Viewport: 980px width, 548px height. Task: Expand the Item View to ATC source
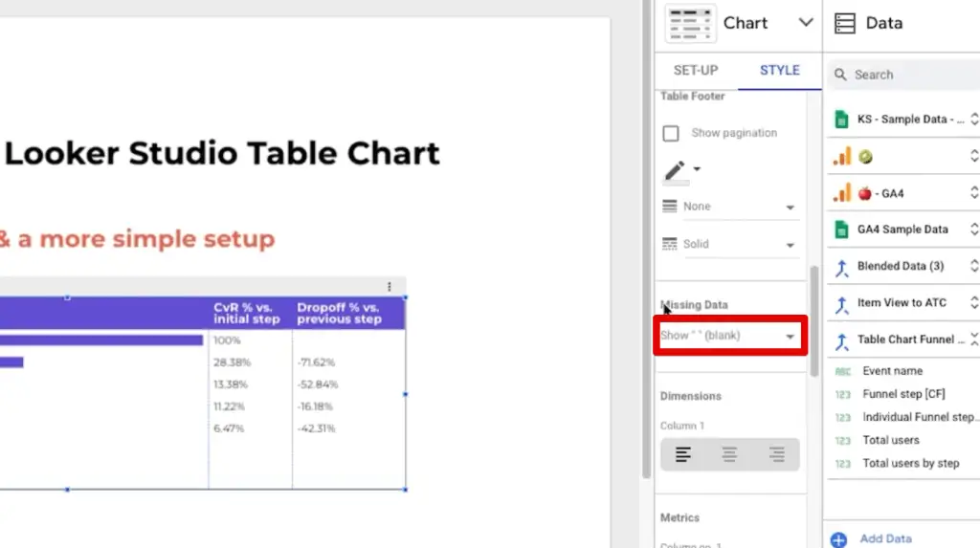[973, 302]
